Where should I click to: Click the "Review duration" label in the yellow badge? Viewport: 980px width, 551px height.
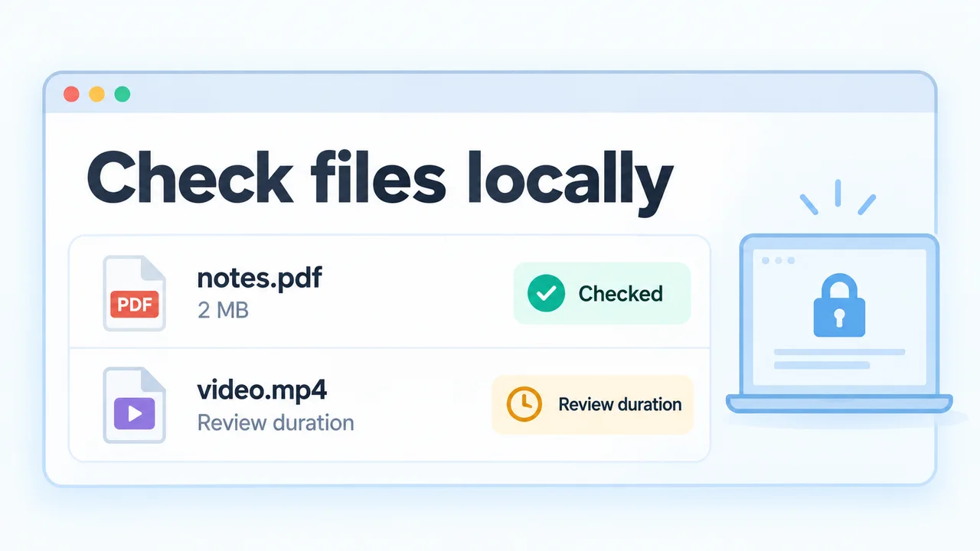point(620,404)
